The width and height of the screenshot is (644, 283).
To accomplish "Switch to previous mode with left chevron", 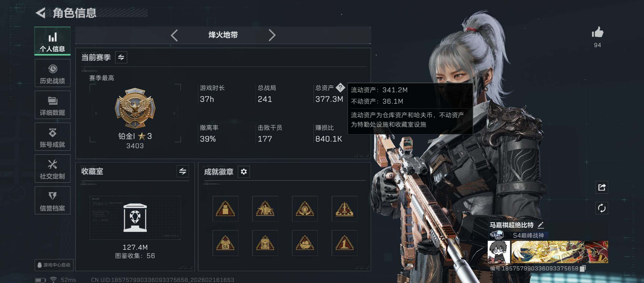I will point(174,35).
